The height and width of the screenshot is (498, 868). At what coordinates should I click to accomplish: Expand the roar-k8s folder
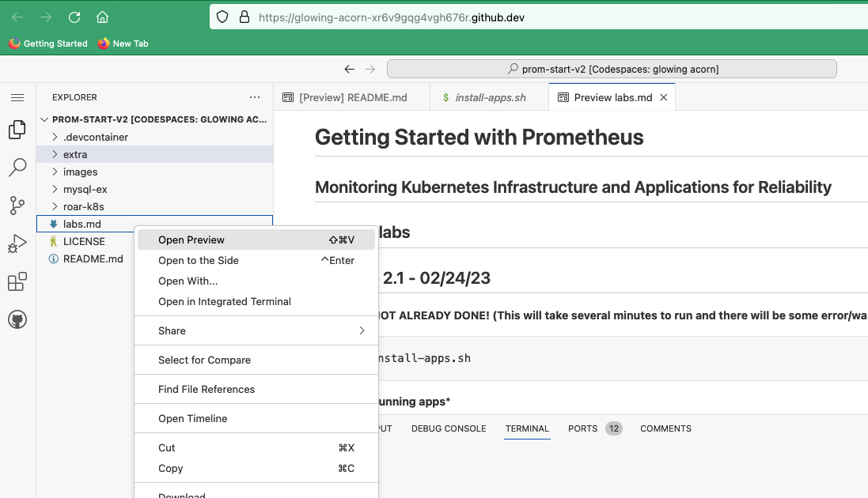(83, 206)
